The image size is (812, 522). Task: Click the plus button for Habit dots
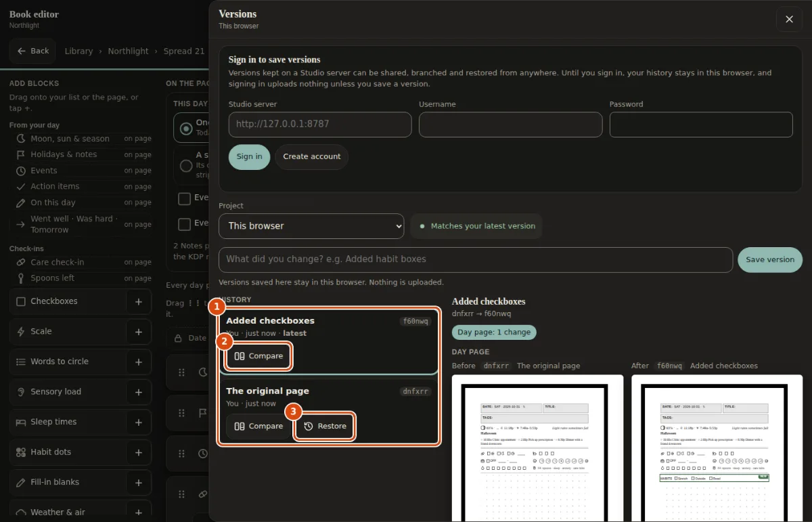point(139,452)
